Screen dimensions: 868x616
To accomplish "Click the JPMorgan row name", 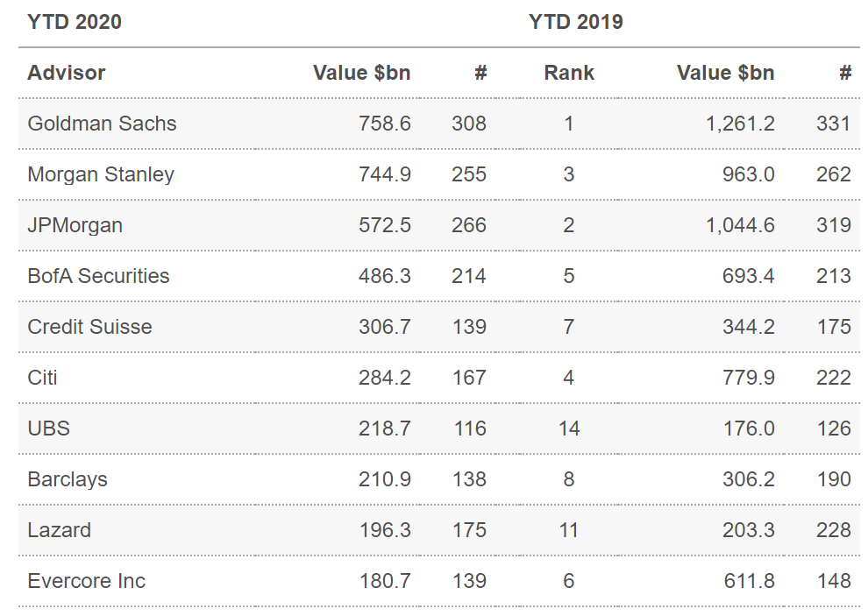I will 75,225.
